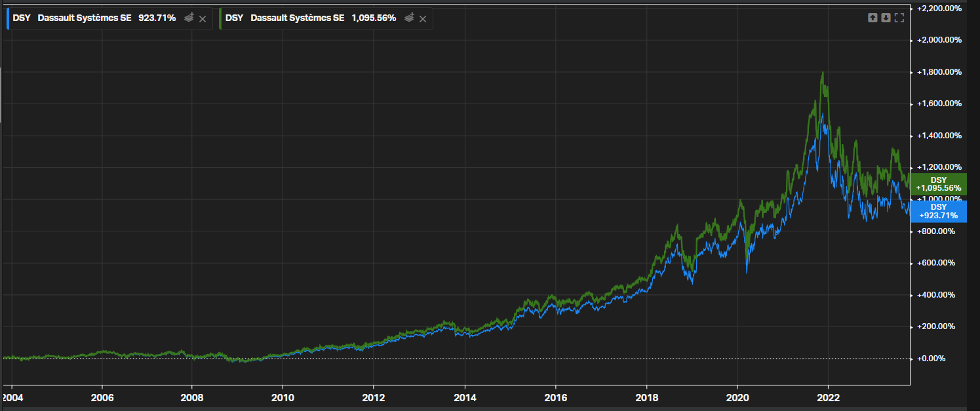The width and height of the screenshot is (980, 411).
Task: Click the +2,000.00% axis label
Action: click(x=939, y=40)
